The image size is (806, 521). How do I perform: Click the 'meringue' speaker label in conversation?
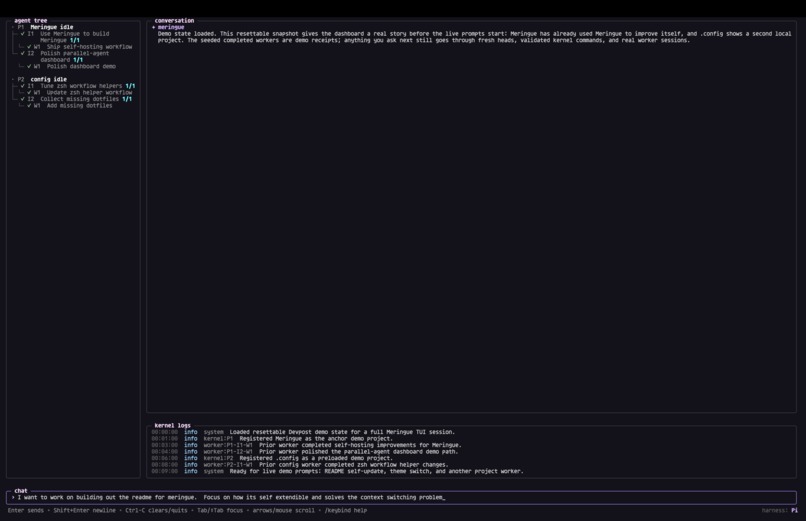coord(171,27)
